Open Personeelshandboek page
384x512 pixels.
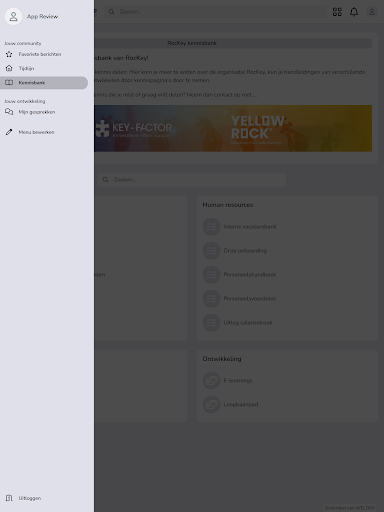(250, 275)
